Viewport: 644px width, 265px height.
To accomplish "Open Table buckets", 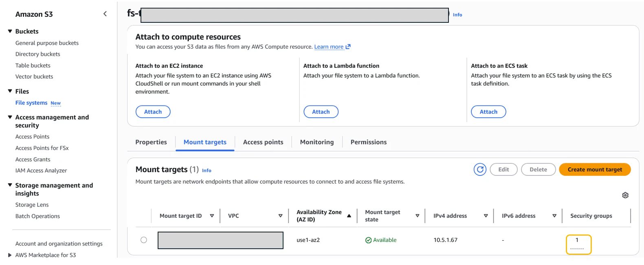I will 33,66.
